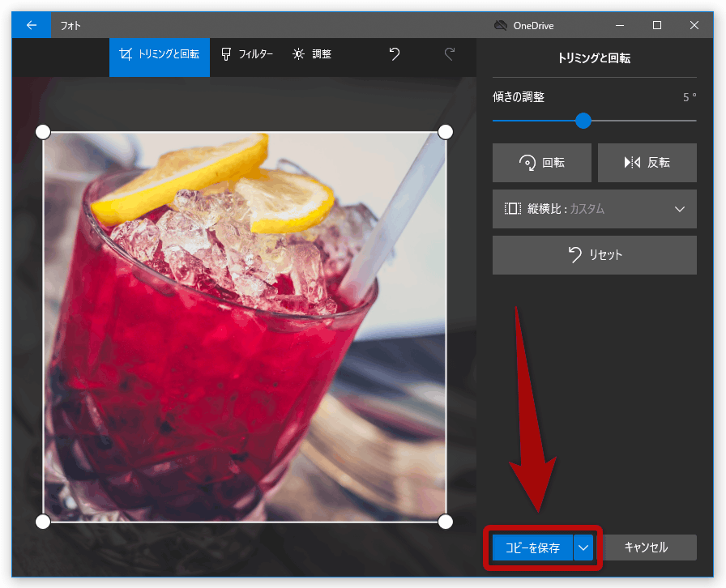
Task: Open the トリミングと回転 tab
Action: 160,58
